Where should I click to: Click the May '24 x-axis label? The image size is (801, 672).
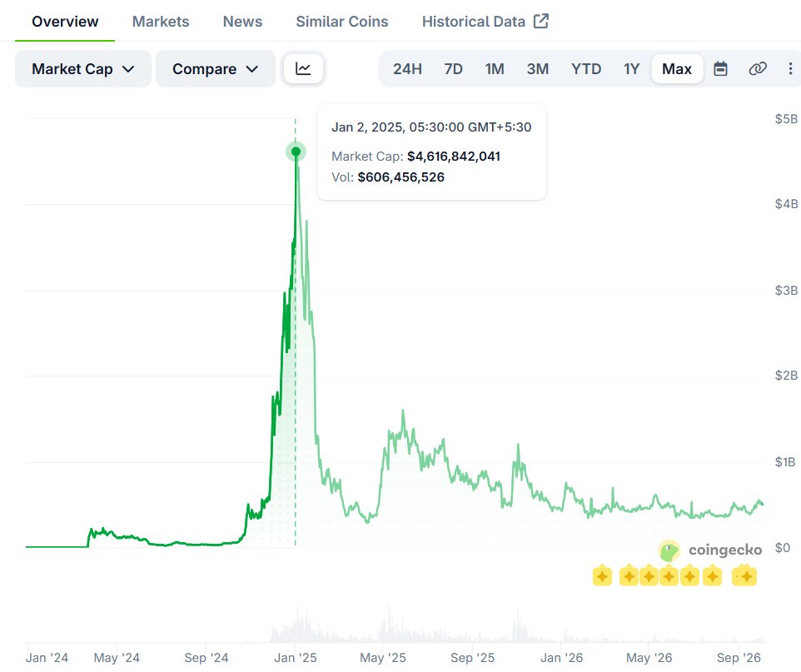coord(117,658)
